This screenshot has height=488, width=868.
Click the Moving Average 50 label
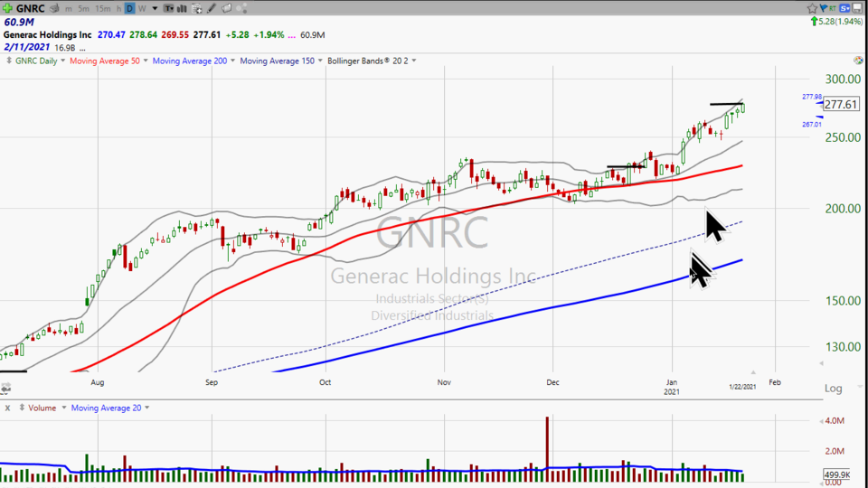pyautogui.click(x=105, y=61)
